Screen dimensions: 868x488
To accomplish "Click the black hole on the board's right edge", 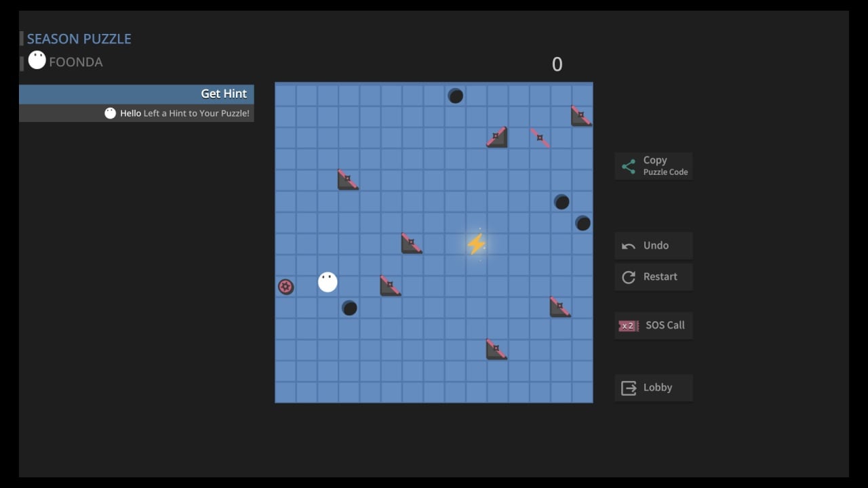I will (x=583, y=223).
